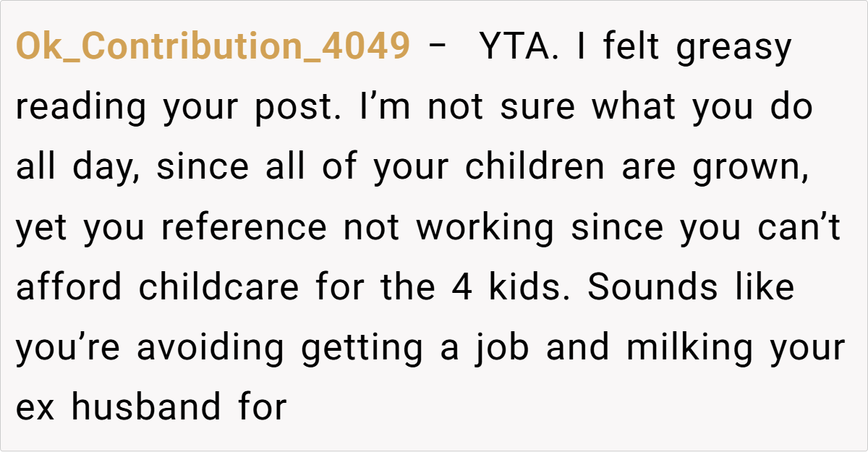Click the word "childcare" in the comment
This screenshot has height=452, width=868.
[x=218, y=287]
